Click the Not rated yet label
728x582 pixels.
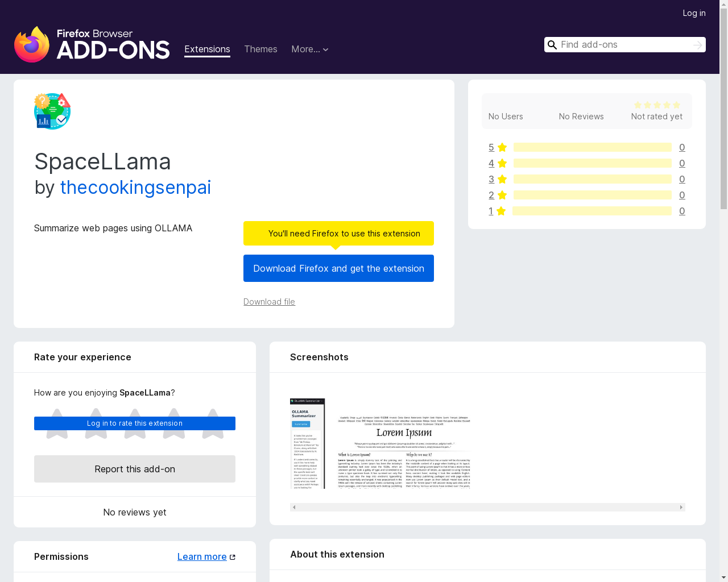click(x=657, y=117)
